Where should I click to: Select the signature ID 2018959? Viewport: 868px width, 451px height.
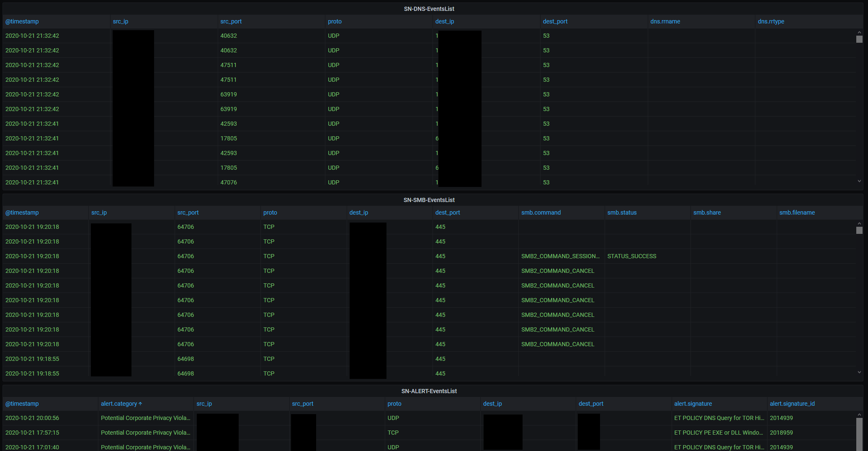click(781, 433)
